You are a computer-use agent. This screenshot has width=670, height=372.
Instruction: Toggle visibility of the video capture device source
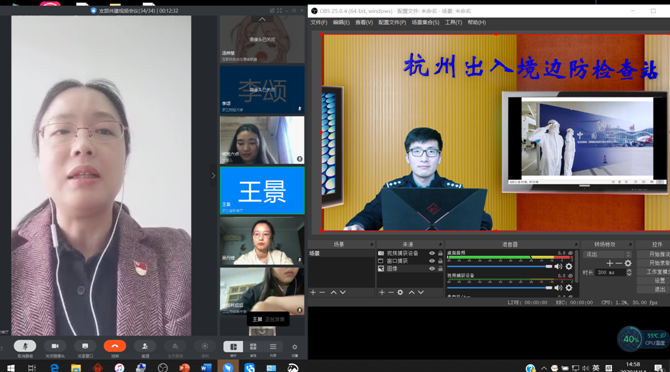[432, 253]
